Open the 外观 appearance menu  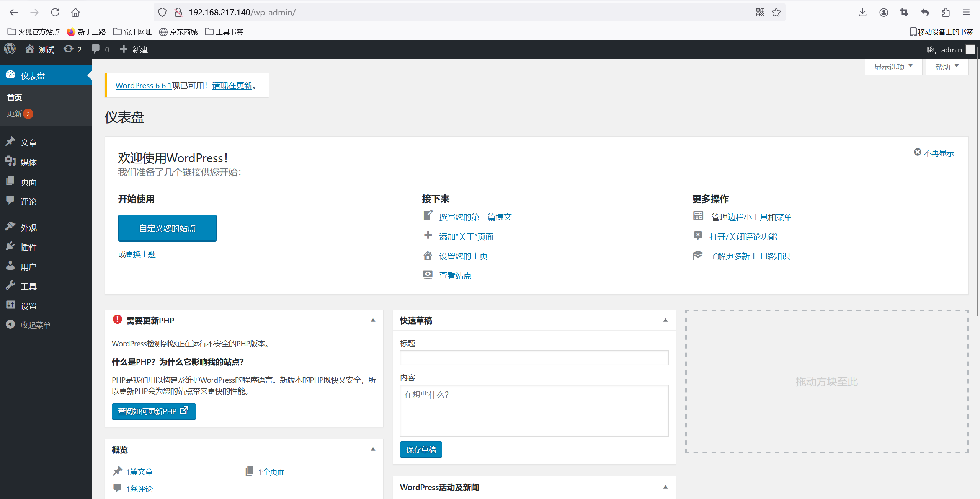tap(29, 228)
